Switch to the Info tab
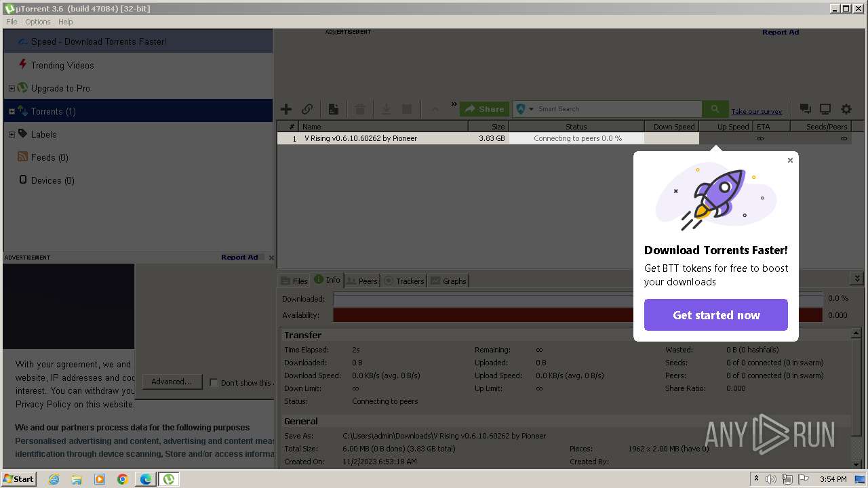Viewport: 868px width, 488px height. tap(328, 280)
